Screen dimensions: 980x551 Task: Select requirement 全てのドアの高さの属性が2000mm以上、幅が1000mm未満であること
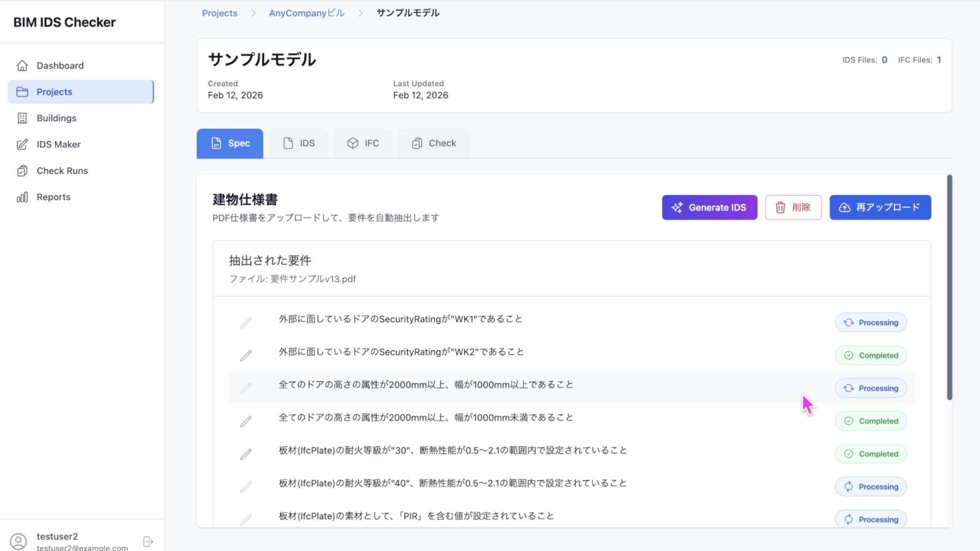426,417
